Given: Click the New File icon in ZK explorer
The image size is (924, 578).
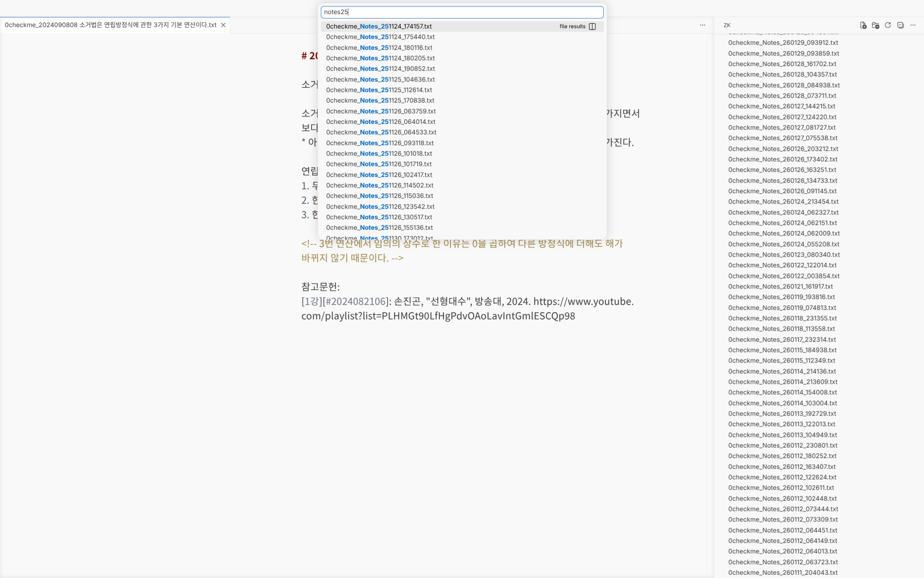Looking at the screenshot, I should pos(863,25).
